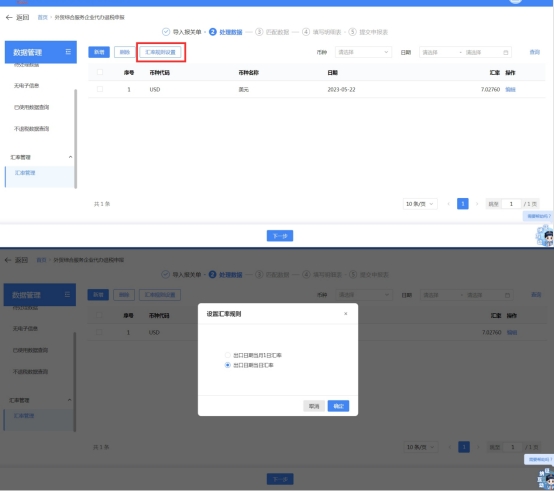This screenshot has width=554, height=492.
Task: Go to previous page arrow in pagination
Action: point(449,204)
